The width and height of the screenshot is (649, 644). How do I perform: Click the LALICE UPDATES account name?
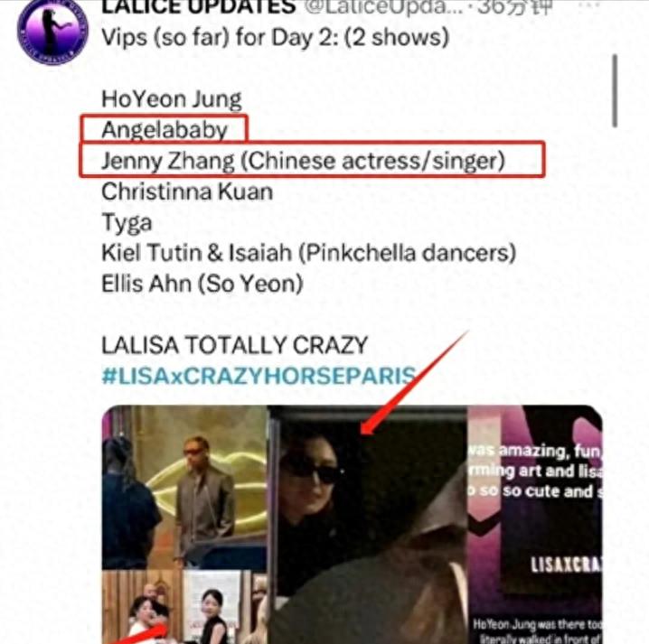coord(199,7)
